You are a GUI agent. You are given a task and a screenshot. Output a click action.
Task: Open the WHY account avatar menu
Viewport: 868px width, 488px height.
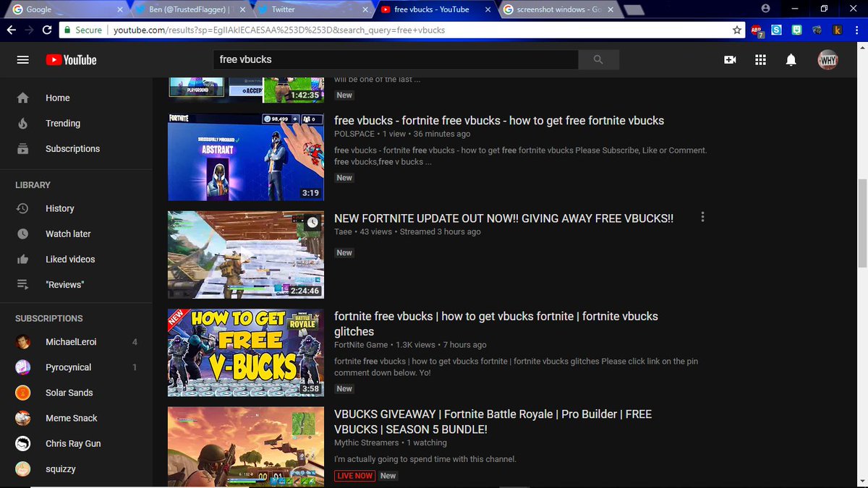click(828, 60)
